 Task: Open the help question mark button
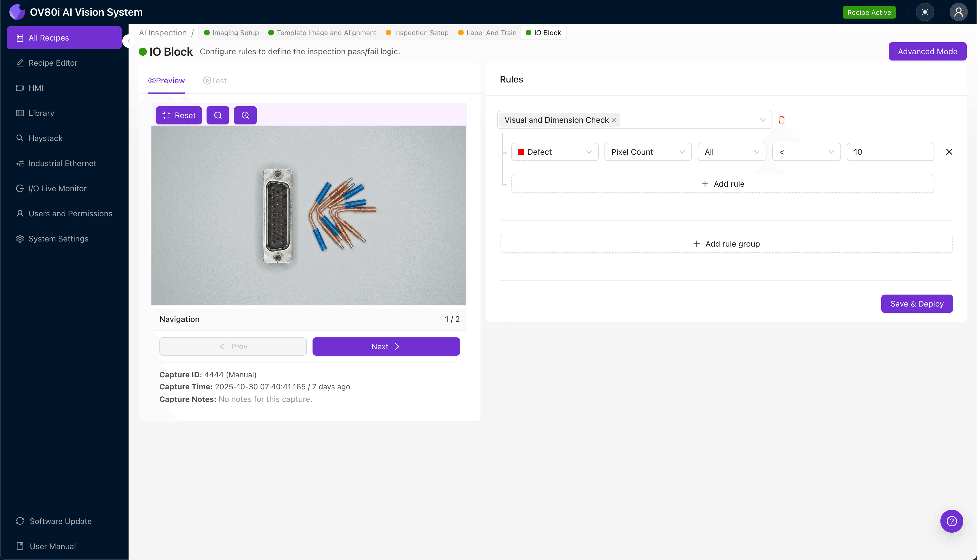coord(952,521)
